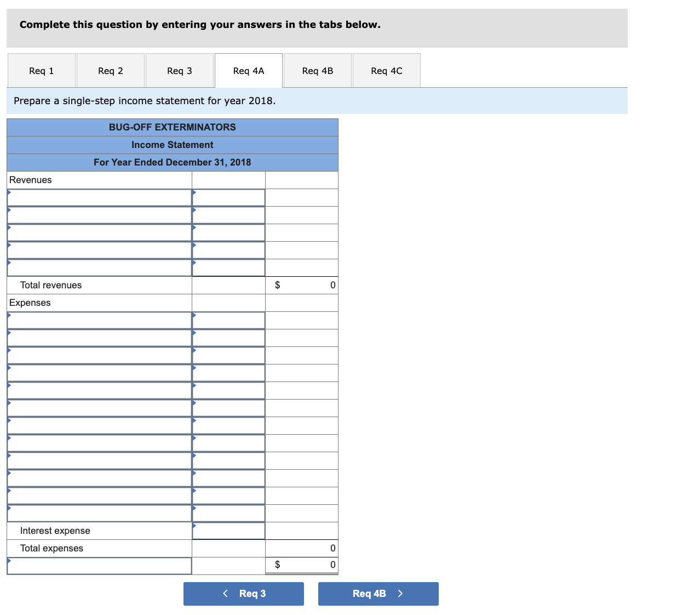
Task: Switch to the Req 4B tab
Action: [x=318, y=71]
